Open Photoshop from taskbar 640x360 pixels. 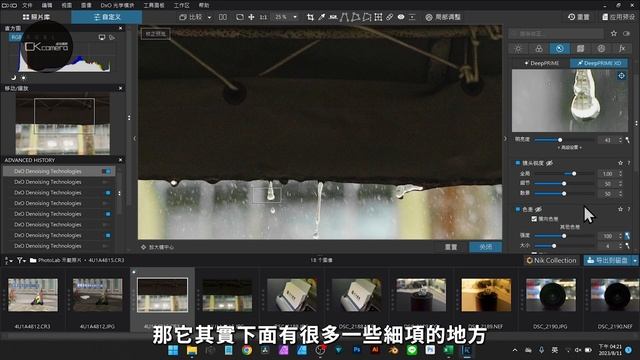pos(357,350)
